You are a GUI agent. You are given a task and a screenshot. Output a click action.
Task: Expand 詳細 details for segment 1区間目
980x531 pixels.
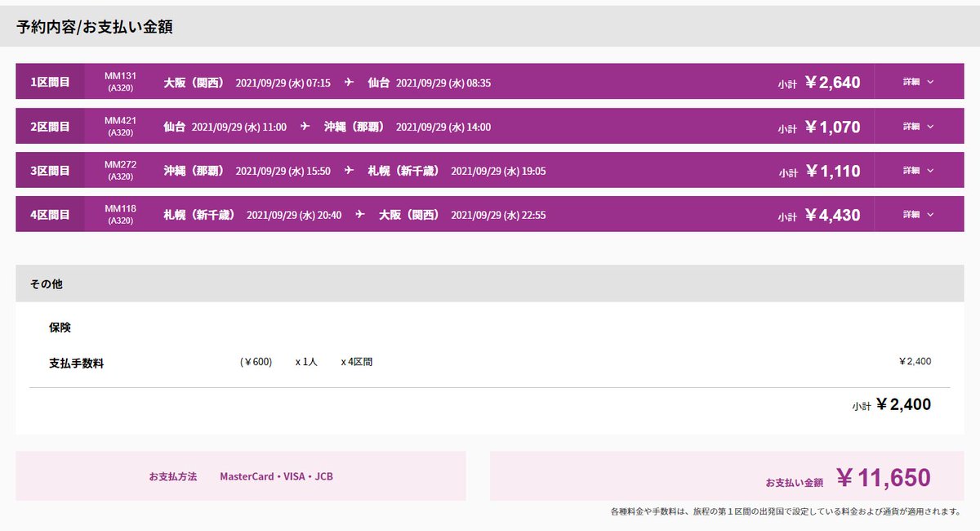tap(916, 82)
